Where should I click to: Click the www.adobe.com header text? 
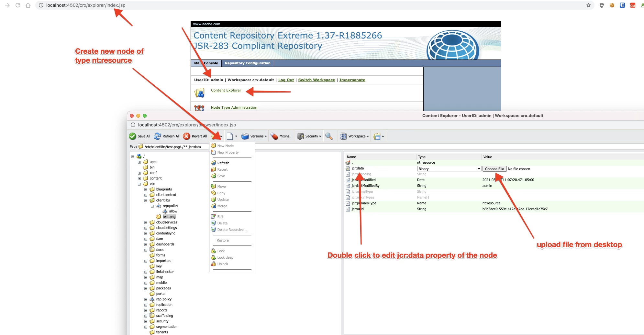coord(206,24)
